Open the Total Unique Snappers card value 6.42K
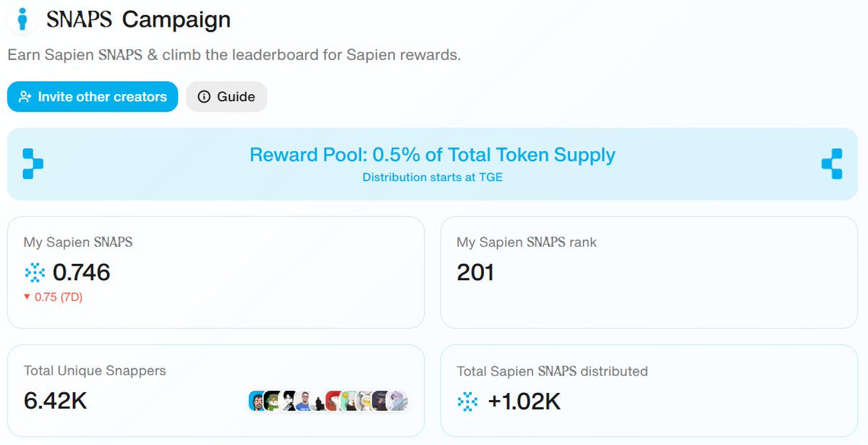The height and width of the screenshot is (445, 868). coord(56,400)
